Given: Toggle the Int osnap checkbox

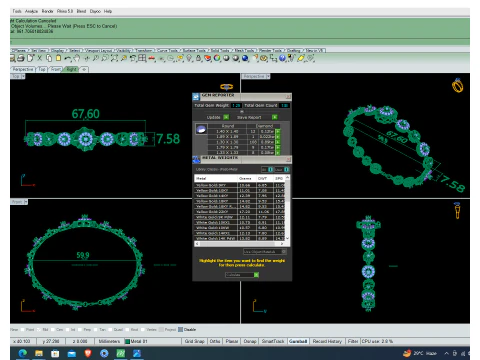Looking at the screenshot, I should [x=66, y=330].
